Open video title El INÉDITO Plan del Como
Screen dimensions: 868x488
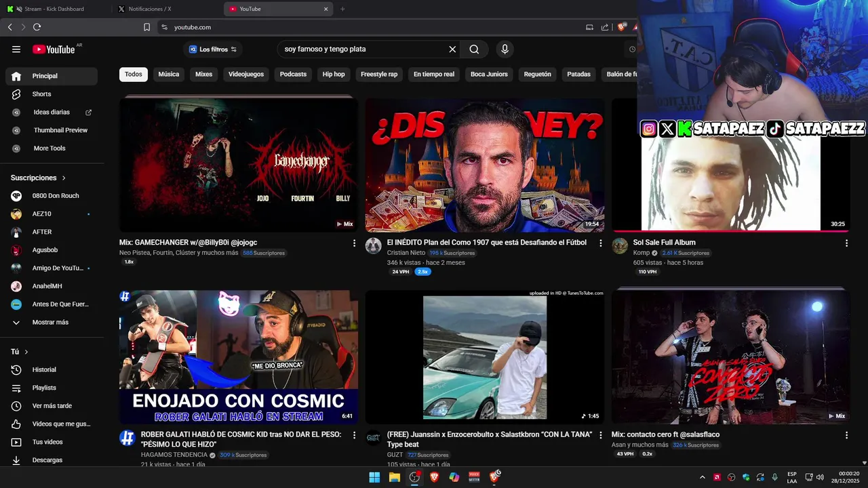coord(487,243)
